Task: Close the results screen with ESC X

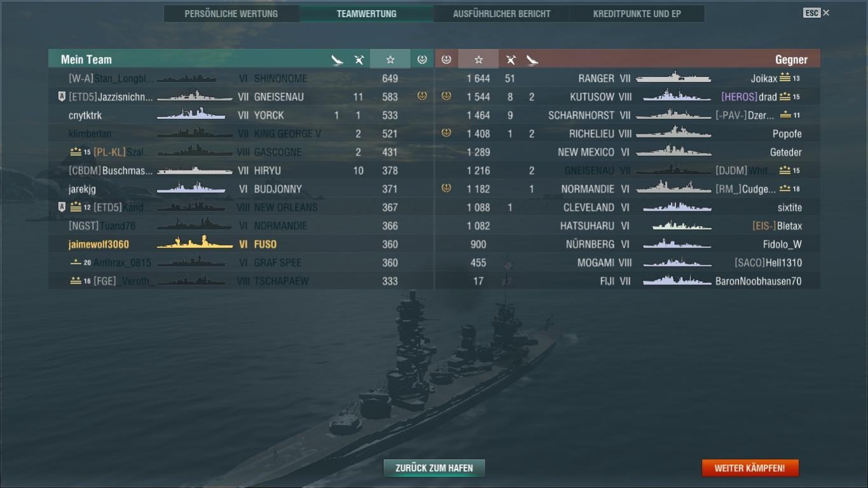Action: 816,13
